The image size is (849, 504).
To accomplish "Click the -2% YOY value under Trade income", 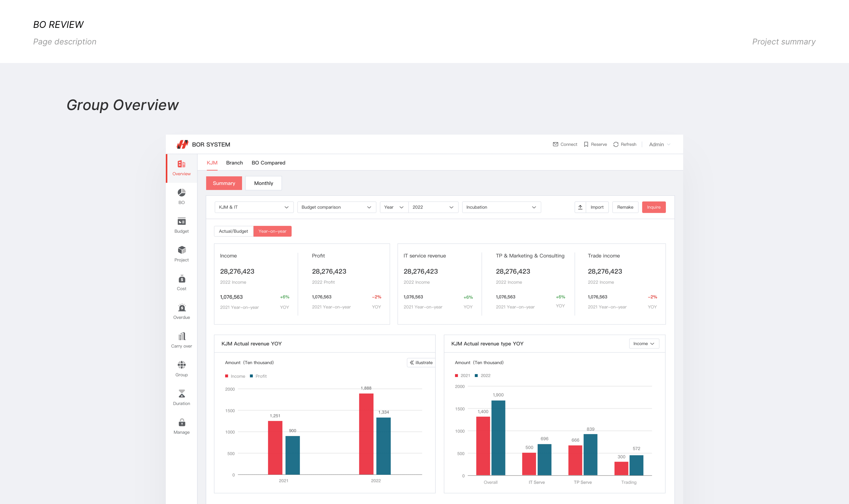I will [x=652, y=297].
